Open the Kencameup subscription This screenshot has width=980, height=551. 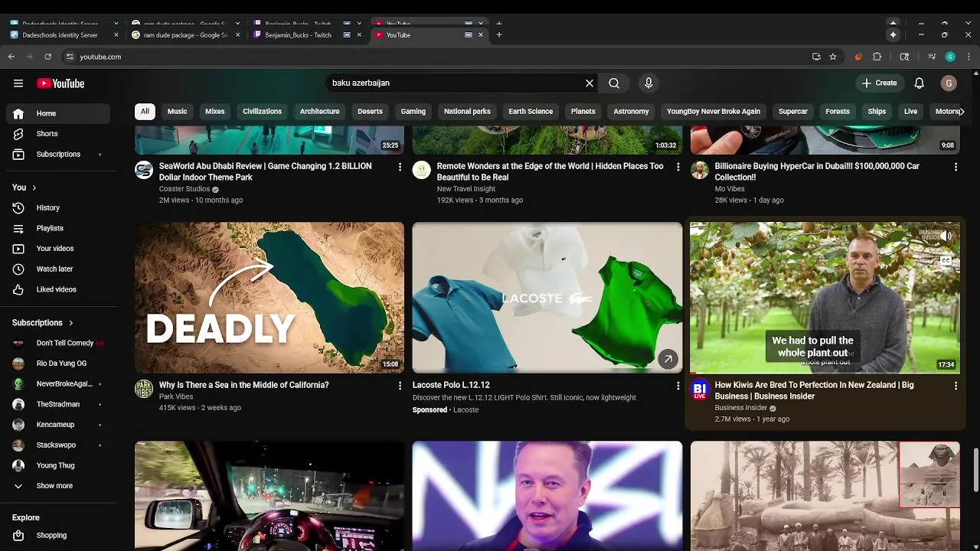[58, 425]
